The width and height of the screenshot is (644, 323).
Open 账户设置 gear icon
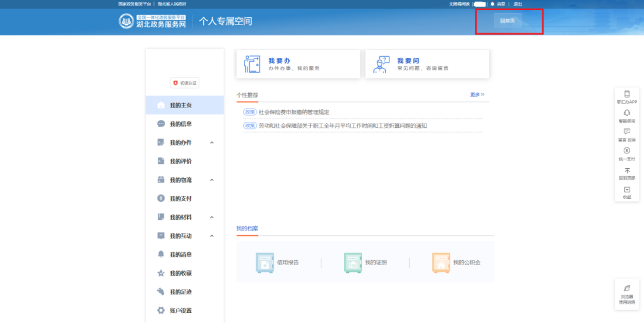[161, 310]
